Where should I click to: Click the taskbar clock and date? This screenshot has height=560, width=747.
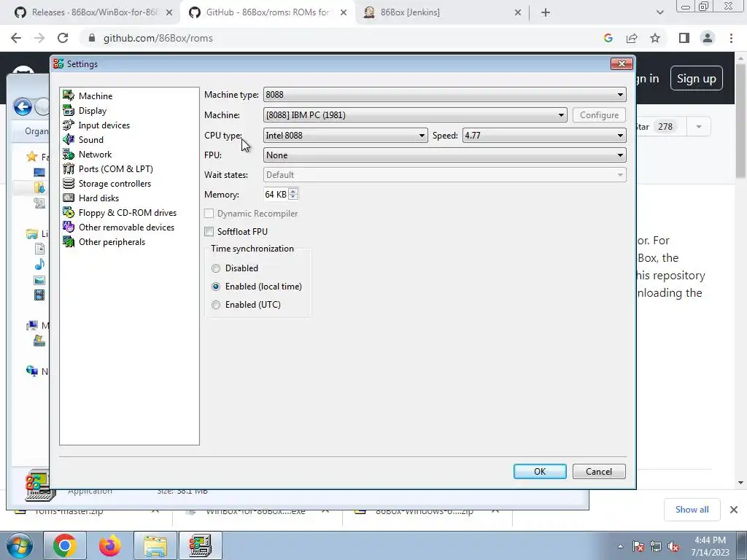tap(710, 546)
